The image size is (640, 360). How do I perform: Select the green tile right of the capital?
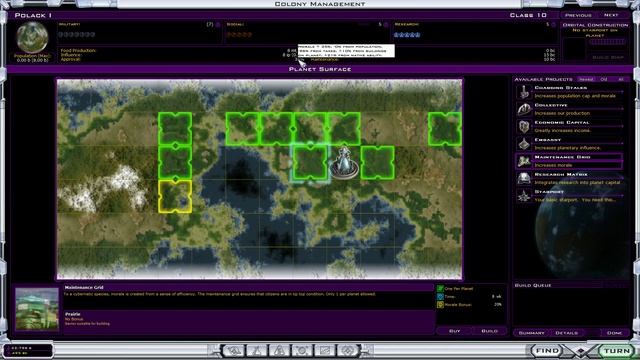click(x=378, y=163)
